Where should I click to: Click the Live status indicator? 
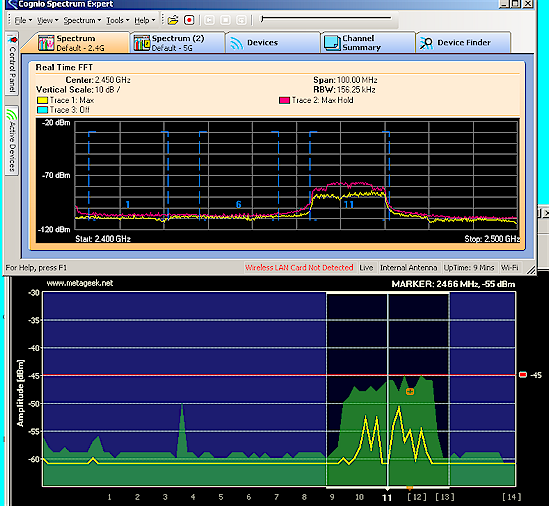(x=366, y=268)
